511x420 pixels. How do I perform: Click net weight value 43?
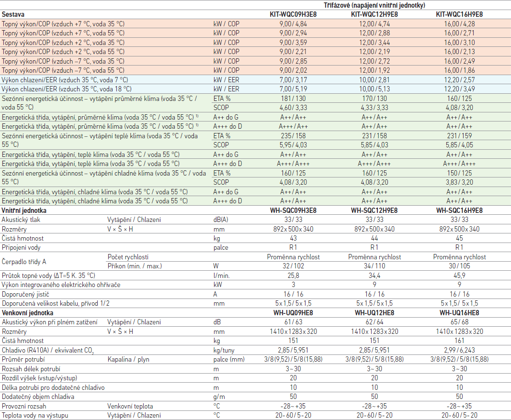[x=293, y=238]
